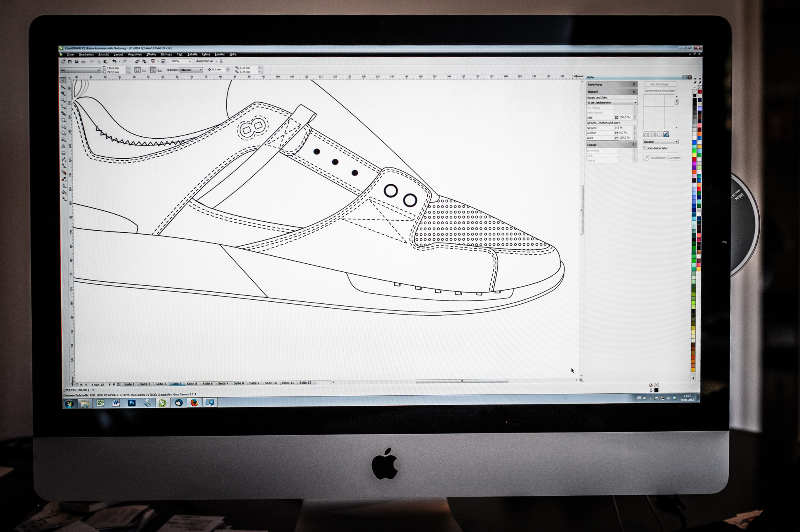The height and width of the screenshot is (532, 800).
Task: Choose landscape page orientation icon
Action: tap(144, 70)
